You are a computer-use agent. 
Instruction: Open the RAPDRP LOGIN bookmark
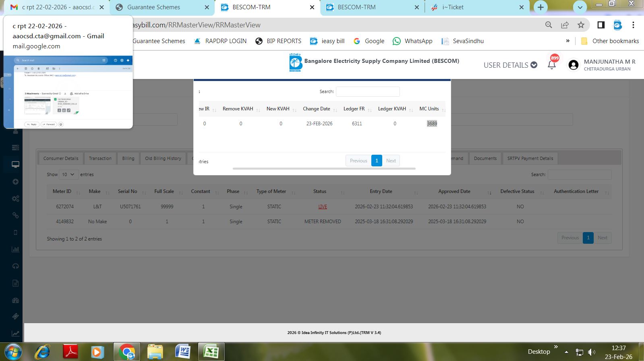tap(220, 41)
